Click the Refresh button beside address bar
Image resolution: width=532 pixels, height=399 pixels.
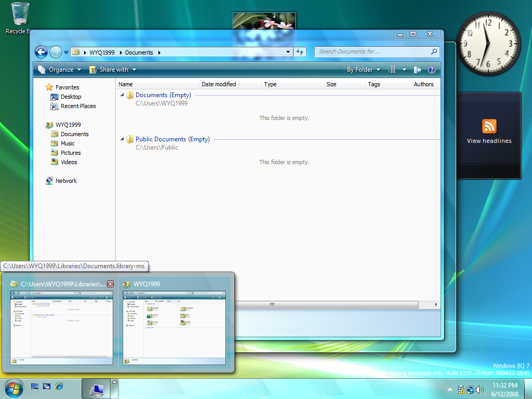(x=300, y=52)
